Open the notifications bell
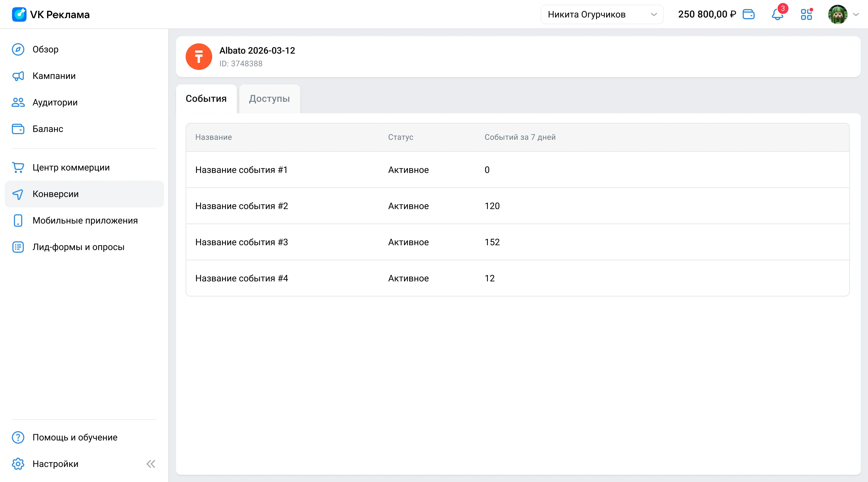 click(x=777, y=14)
